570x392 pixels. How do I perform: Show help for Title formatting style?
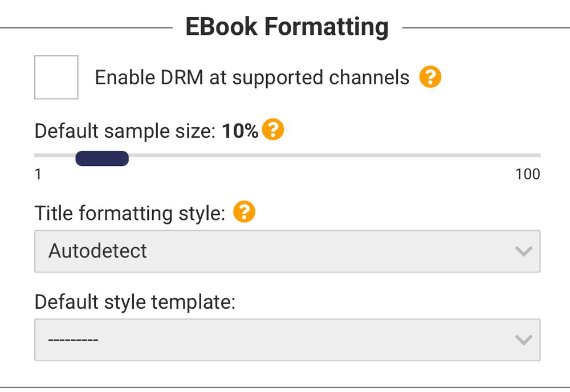click(x=245, y=213)
